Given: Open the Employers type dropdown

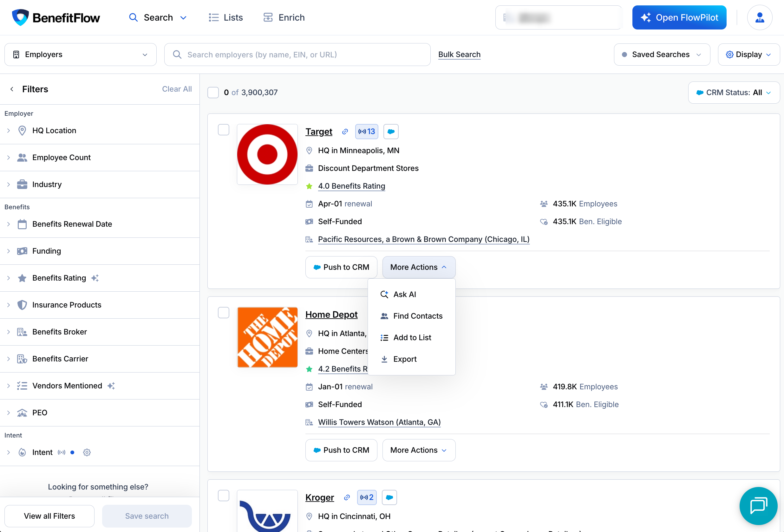Looking at the screenshot, I should click(x=80, y=55).
